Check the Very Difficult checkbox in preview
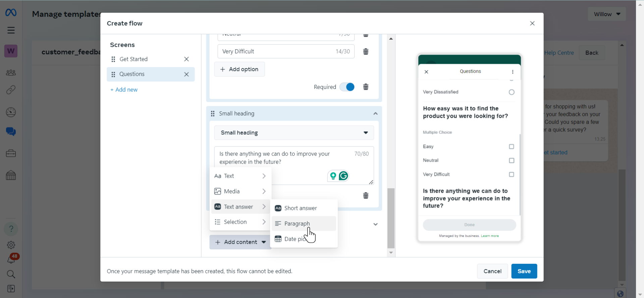The height and width of the screenshot is (298, 644). point(512,174)
